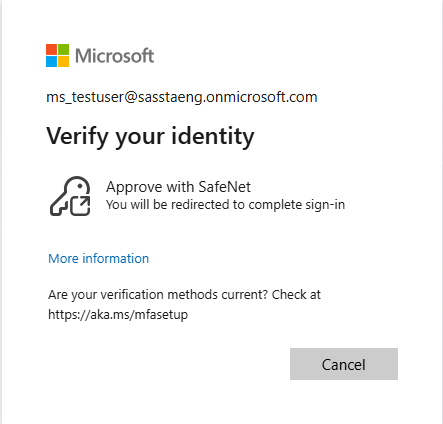Click the yellow square in Microsoft logo
443x424 pixels.
63,61
